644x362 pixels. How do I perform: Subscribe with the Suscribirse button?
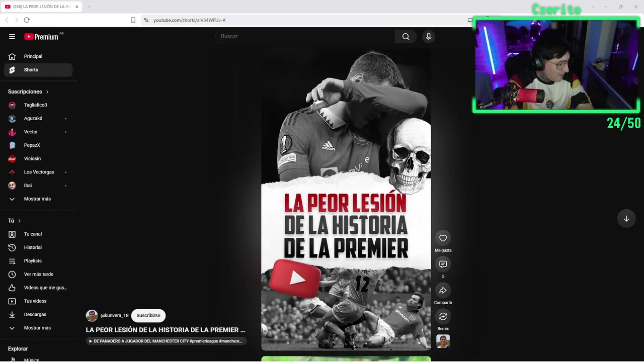tap(148, 316)
